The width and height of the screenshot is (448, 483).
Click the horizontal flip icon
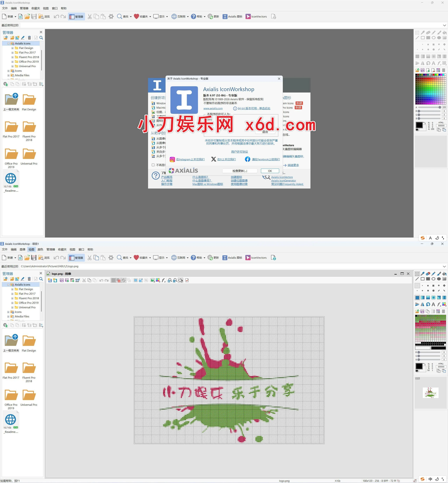tap(423, 304)
